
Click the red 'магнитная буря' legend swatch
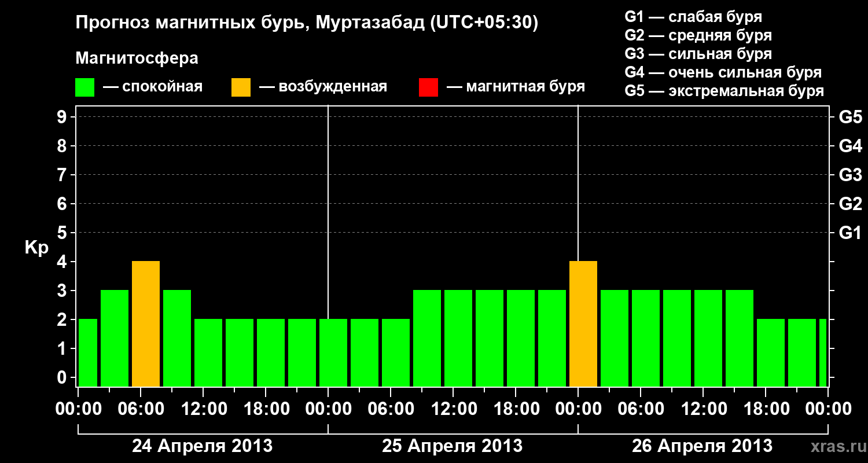click(x=428, y=87)
